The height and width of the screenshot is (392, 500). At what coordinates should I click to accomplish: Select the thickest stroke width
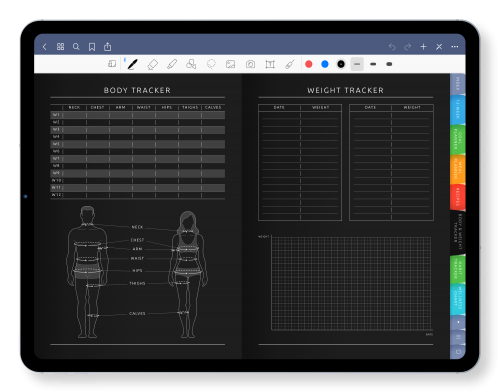click(389, 64)
